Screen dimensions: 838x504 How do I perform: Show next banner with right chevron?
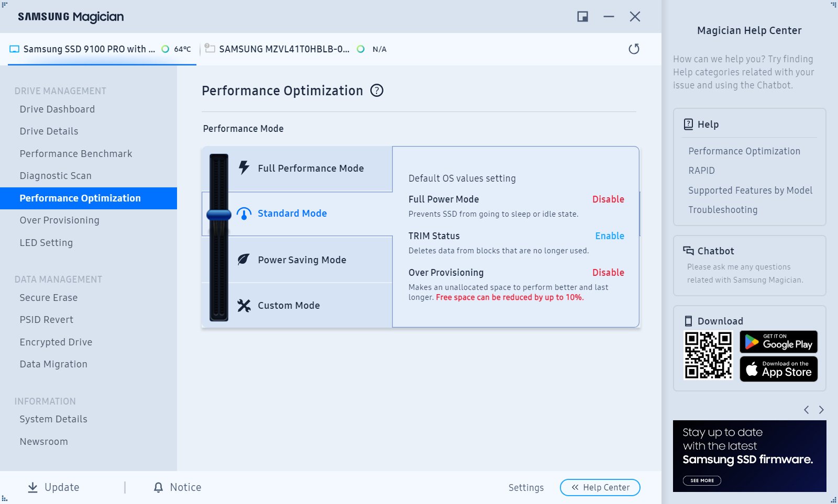tap(821, 410)
